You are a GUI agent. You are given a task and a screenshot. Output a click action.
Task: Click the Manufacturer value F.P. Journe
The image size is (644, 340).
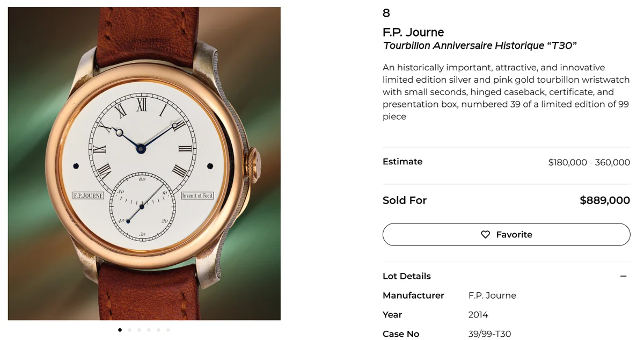[492, 295]
